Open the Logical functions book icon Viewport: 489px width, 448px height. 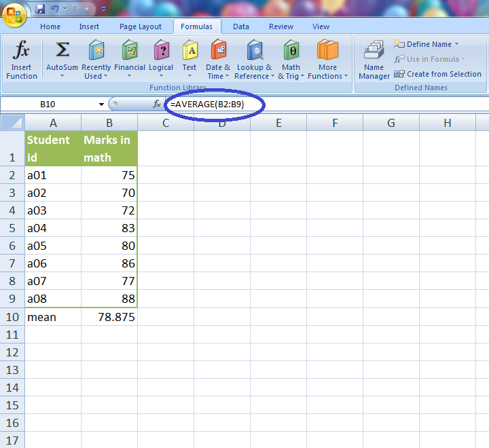[161, 51]
